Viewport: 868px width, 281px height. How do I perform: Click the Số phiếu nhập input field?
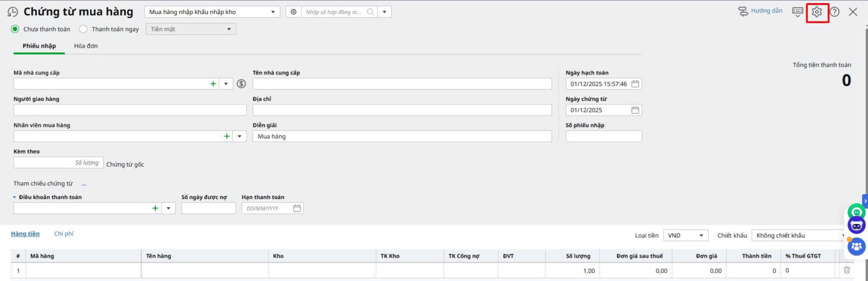coord(603,136)
